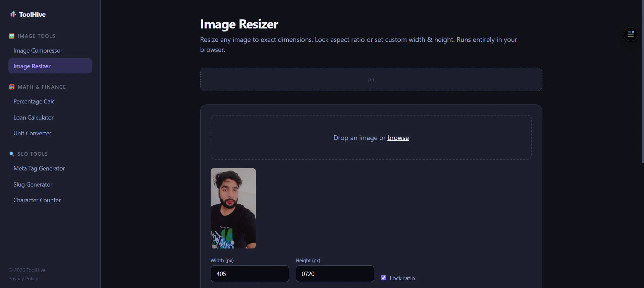Select Image Resizer in the sidebar
This screenshot has height=288, width=644.
click(50, 66)
